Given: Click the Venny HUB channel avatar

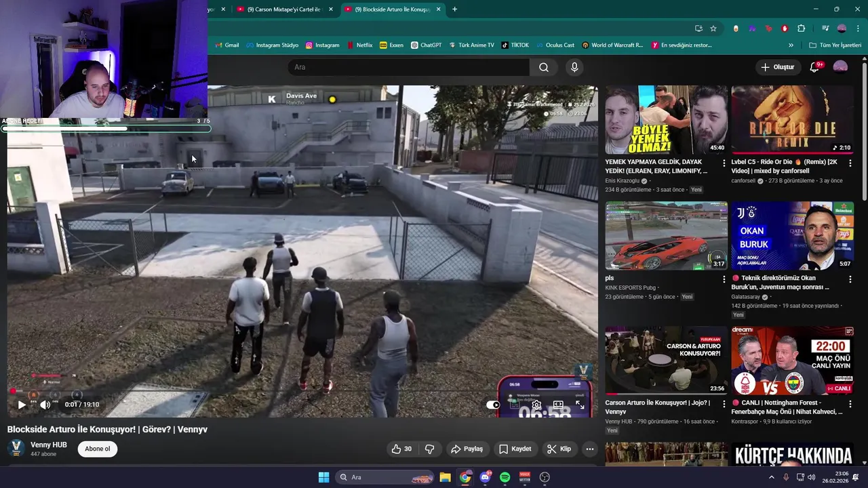Looking at the screenshot, I should [16, 449].
